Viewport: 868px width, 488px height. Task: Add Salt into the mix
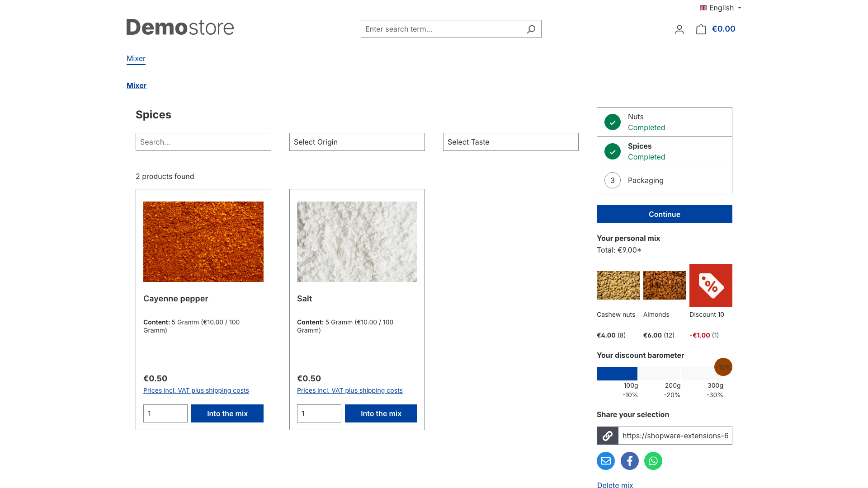pyautogui.click(x=381, y=413)
